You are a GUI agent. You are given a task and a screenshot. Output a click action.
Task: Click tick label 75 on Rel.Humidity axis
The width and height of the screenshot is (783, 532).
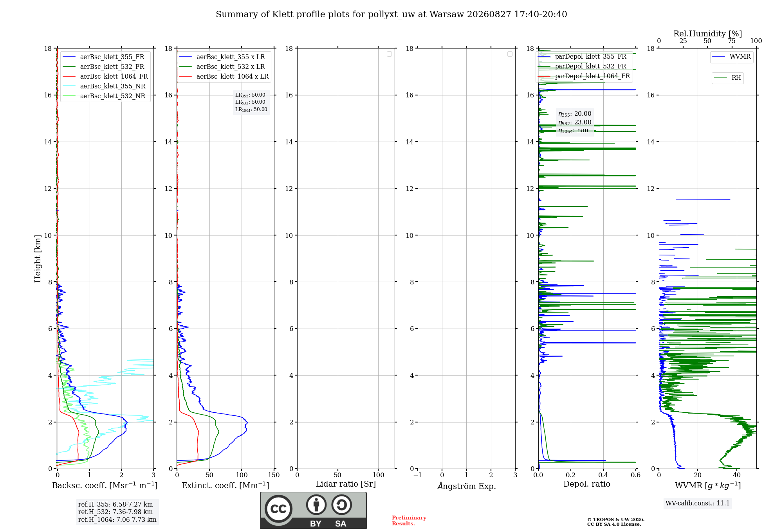tap(732, 41)
